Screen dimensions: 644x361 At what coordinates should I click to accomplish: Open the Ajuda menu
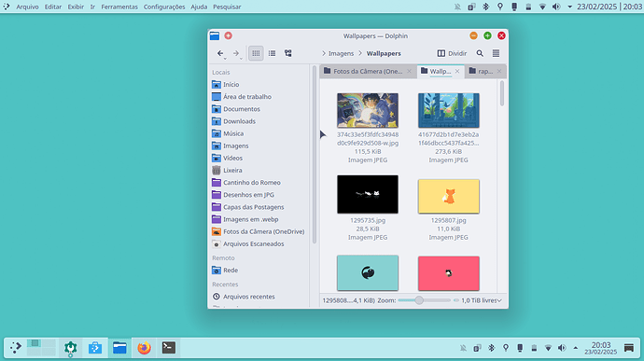coord(199,7)
